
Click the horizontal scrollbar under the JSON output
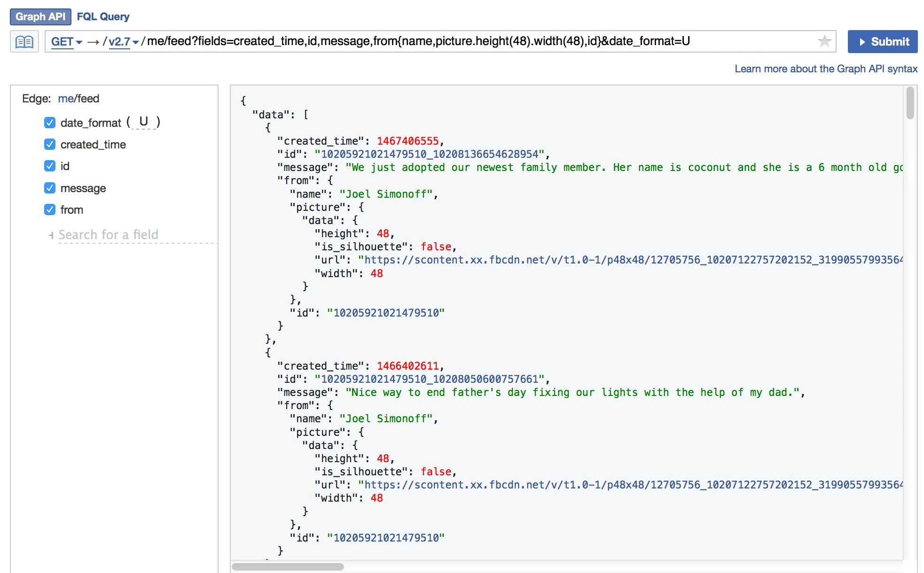(x=288, y=566)
